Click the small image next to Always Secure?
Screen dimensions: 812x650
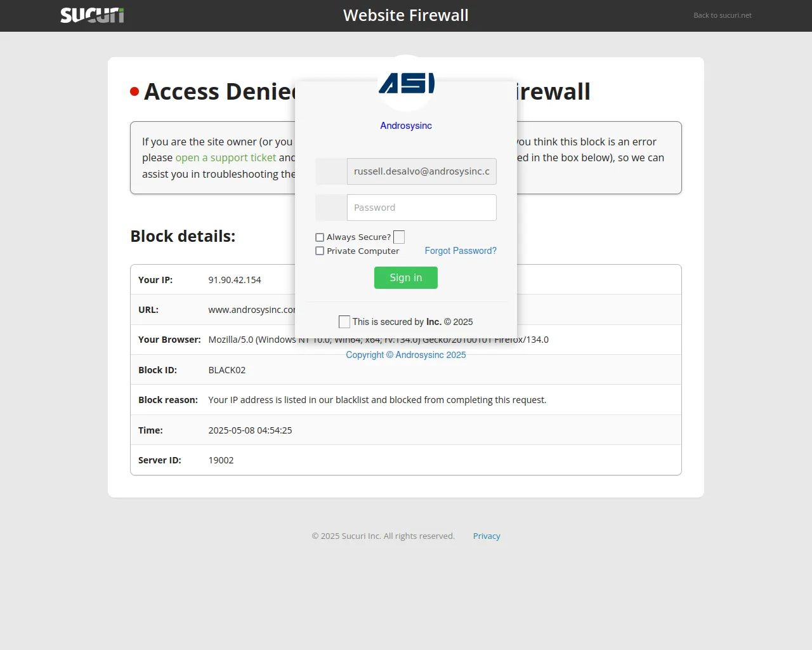coord(399,237)
